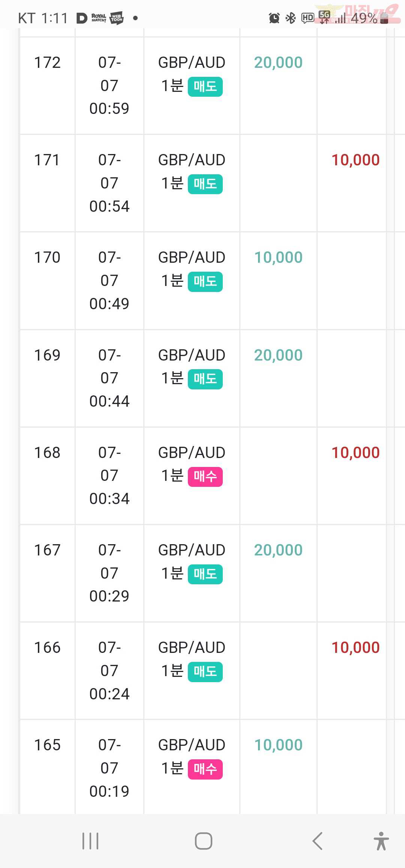The width and height of the screenshot is (405, 868).
Task: Select row number 170
Action: click(x=47, y=257)
